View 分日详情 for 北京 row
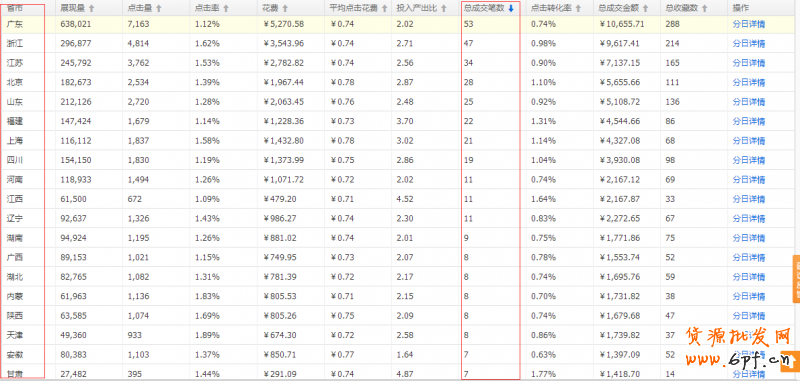Viewport: 800px width, 381px height. 748,82
